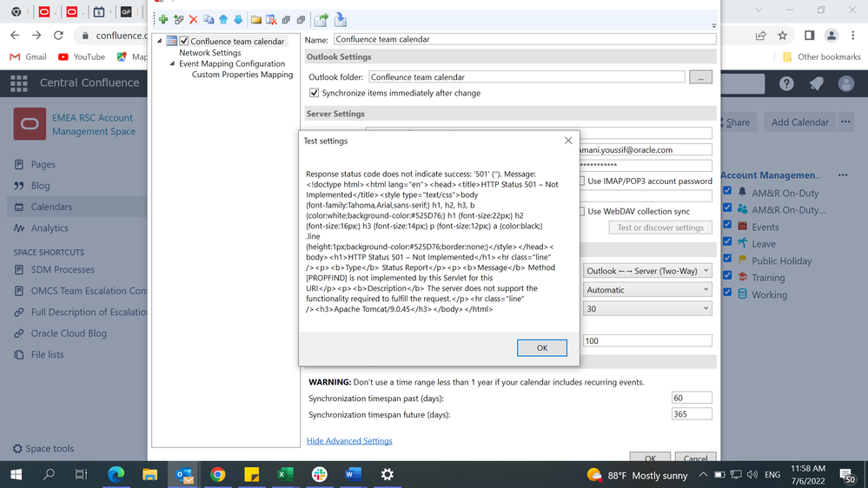Open Calendars in Confluence sidebar

tap(51, 207)
